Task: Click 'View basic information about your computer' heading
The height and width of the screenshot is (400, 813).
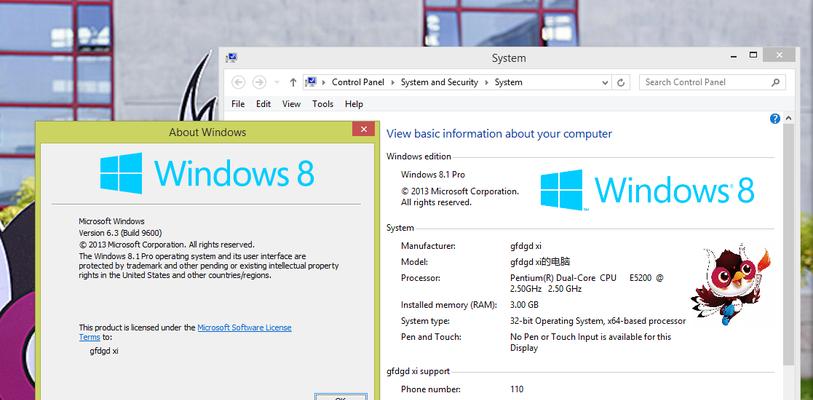Action: (x=499, y=134)
